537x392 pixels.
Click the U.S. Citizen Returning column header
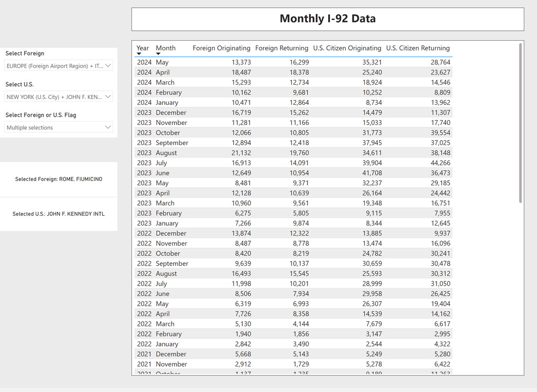point(418,48)
